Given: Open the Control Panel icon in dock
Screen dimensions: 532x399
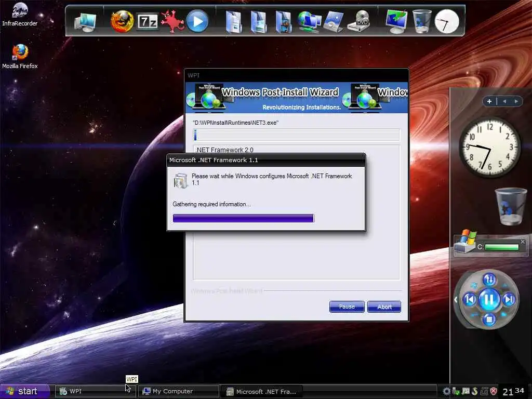Looking at the screenshot, I should 334,22.
